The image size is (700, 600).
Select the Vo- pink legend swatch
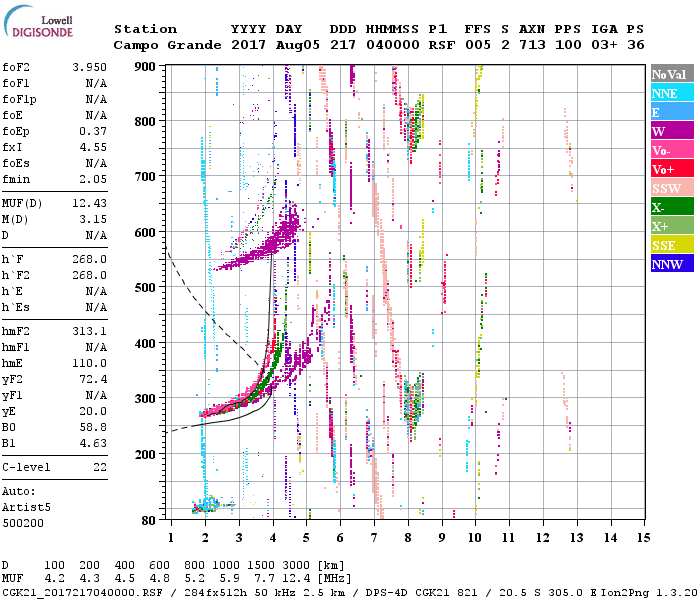[672, 150]
